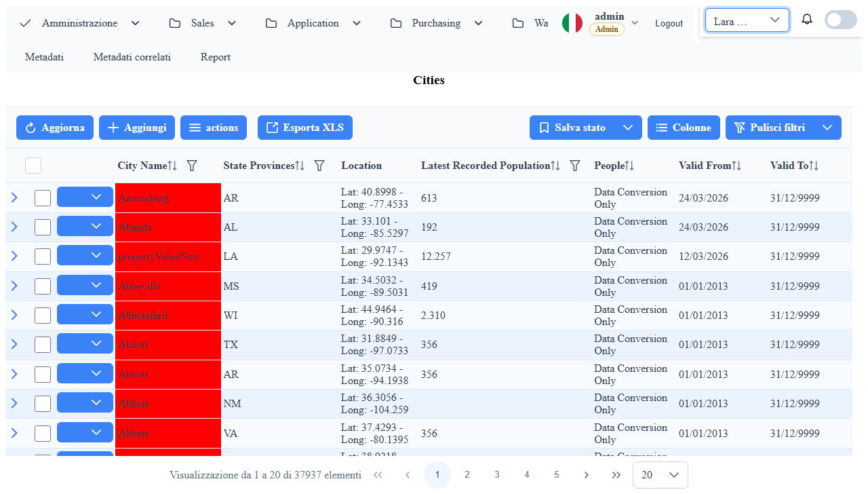The height and width of the screenshot is (494, 868).
Task: Open Latest Recorded Population filter funnel
Action: 575,166
